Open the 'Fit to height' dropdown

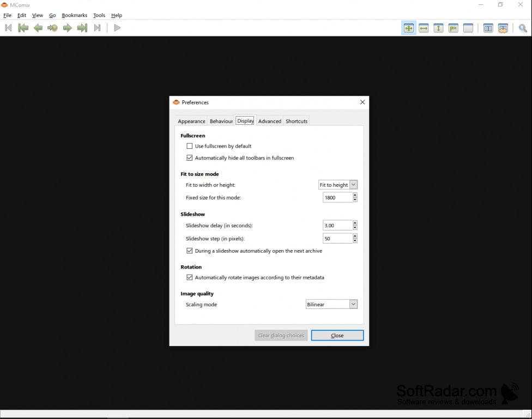tap(338, 185)
